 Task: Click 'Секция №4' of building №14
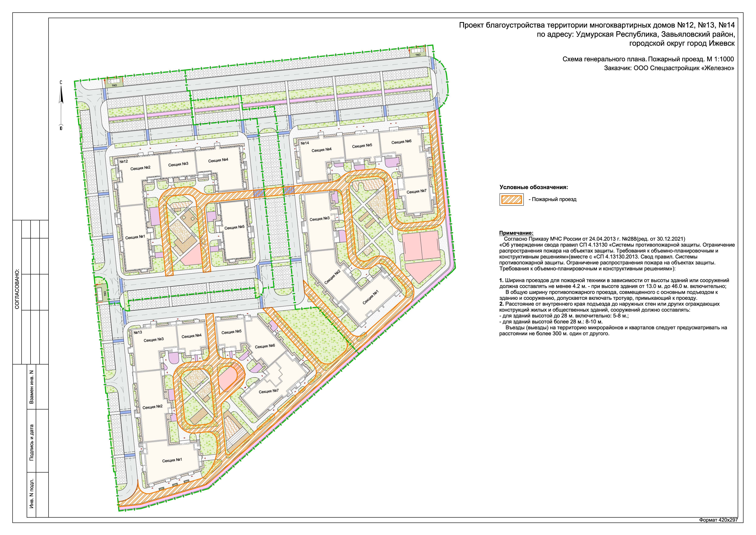tap(321, 150)
